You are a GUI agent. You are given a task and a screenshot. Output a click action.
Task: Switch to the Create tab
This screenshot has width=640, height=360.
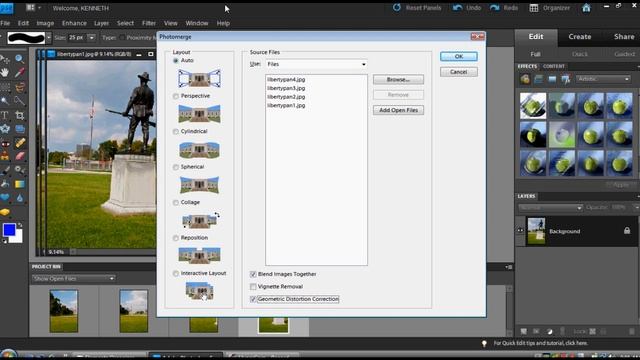click(580, 37)
